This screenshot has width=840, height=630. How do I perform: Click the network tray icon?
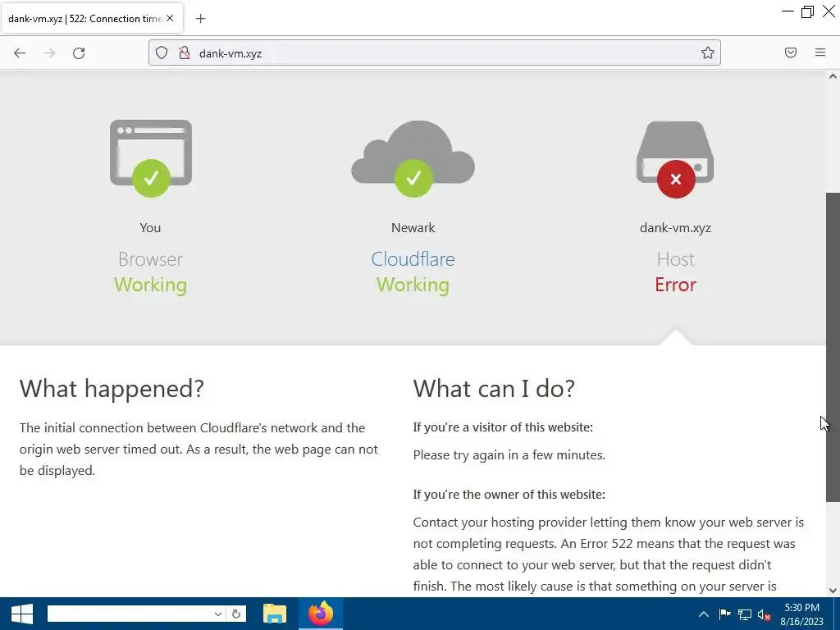click(x=745, y=614)
